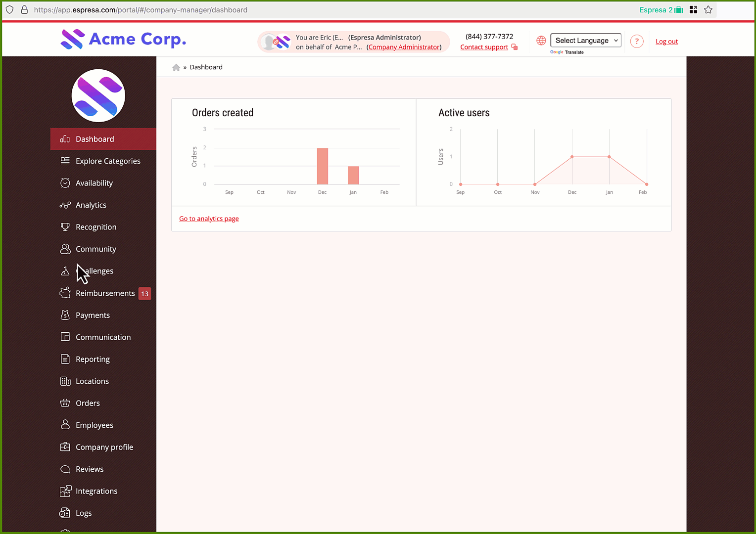Screen dimensions: 756x534
Task: Open Explore Categories menu item
Action: [103, 161]
